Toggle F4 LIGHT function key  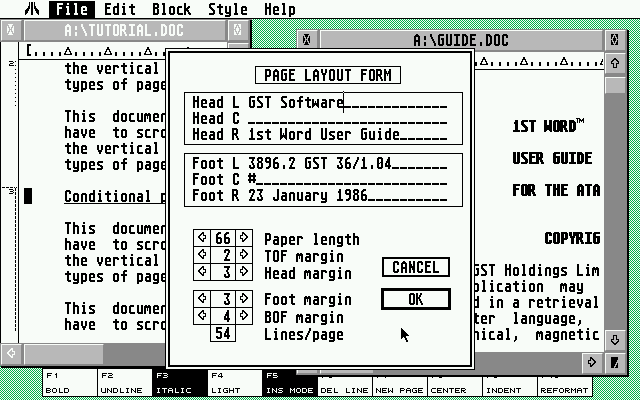tap(235, 382)
